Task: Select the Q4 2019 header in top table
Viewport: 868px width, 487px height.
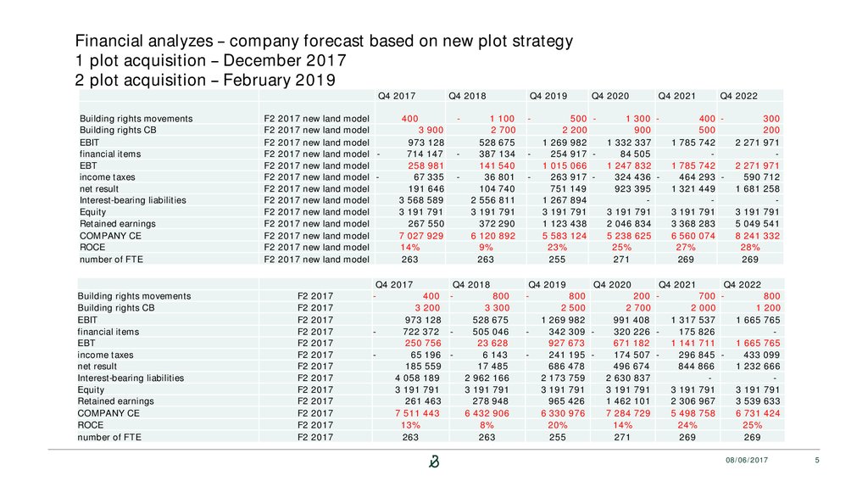Action: pos(548,95)
